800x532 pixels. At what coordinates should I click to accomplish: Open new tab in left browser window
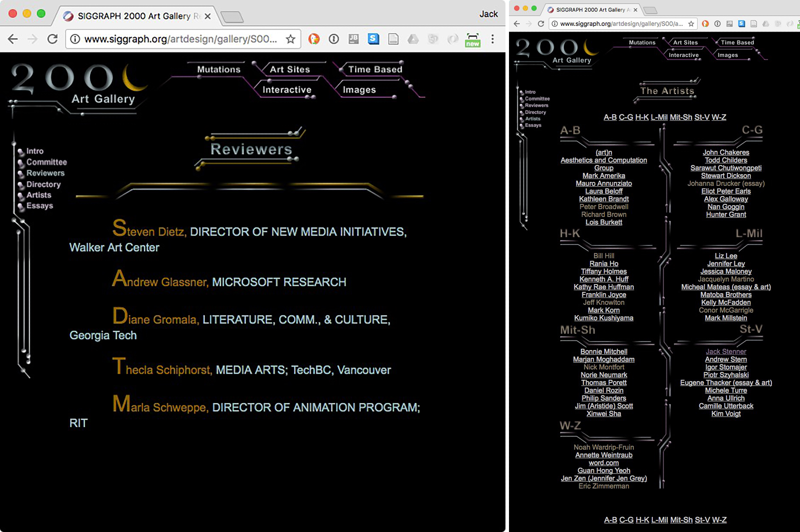(x=232, y=17)
